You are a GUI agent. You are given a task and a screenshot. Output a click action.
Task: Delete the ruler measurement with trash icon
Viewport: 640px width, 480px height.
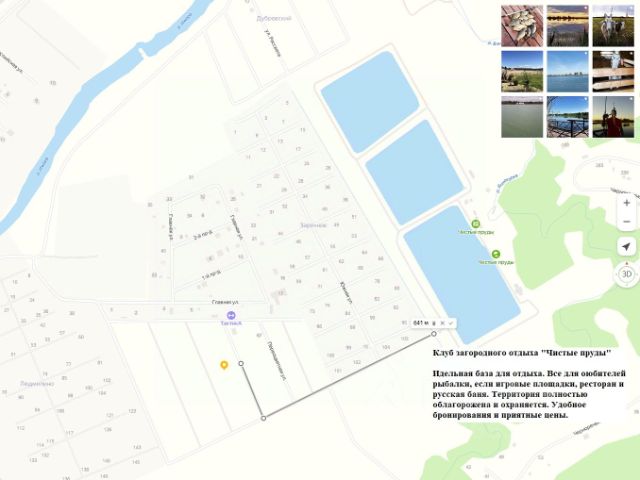pyautogui.click(x=435, y=324)
